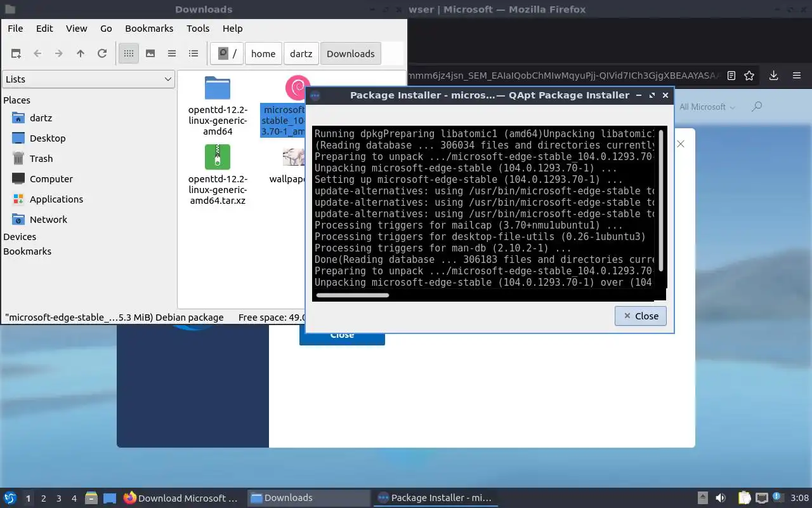
Task: Switch to virtual desktop 2
Action: click(x=43, y=498)
